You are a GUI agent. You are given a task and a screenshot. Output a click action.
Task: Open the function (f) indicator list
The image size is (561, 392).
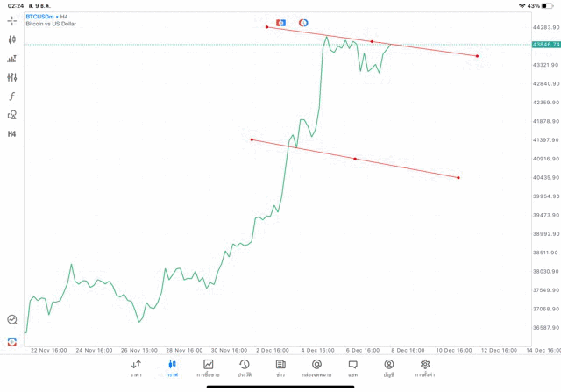pyautogui.click(x=11, y=96)
